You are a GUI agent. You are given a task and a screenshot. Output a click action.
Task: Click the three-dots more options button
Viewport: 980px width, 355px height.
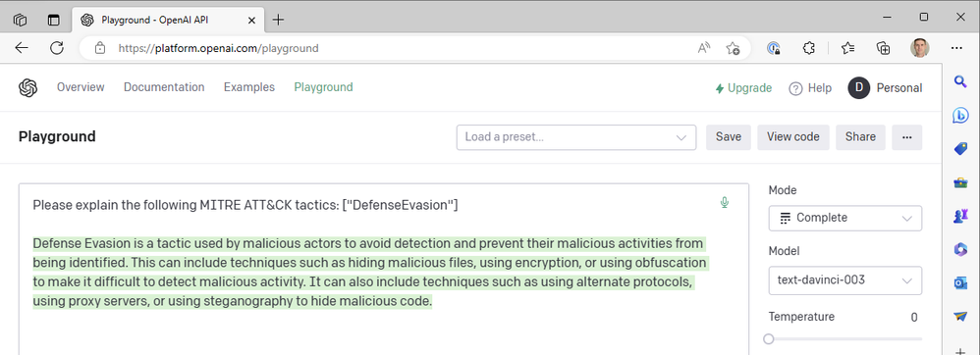coord(907,137)
